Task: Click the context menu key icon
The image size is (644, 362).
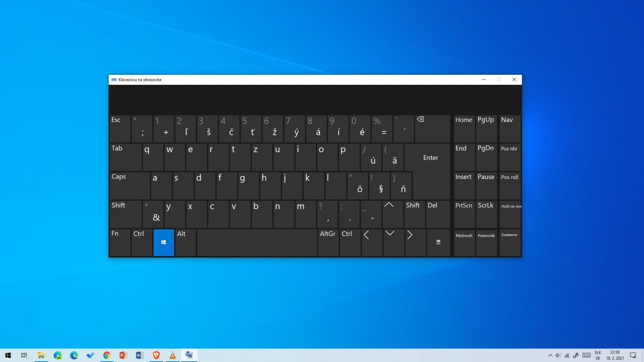Action: click(x=438, y=243)
